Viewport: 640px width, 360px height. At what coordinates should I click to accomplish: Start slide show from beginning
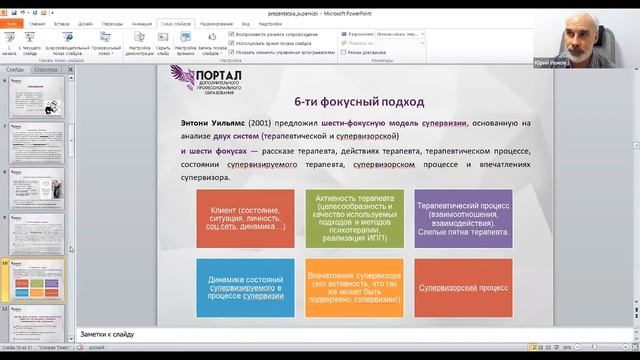(9, 44)
